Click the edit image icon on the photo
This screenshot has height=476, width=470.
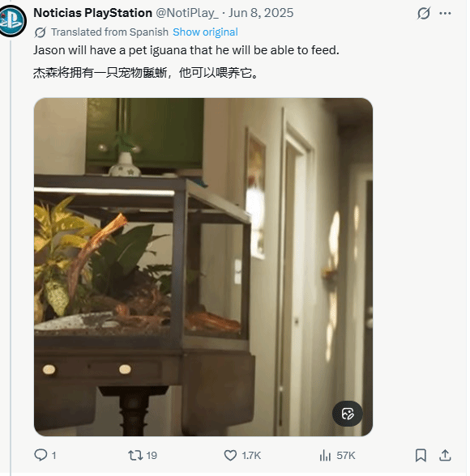point(348,414)
